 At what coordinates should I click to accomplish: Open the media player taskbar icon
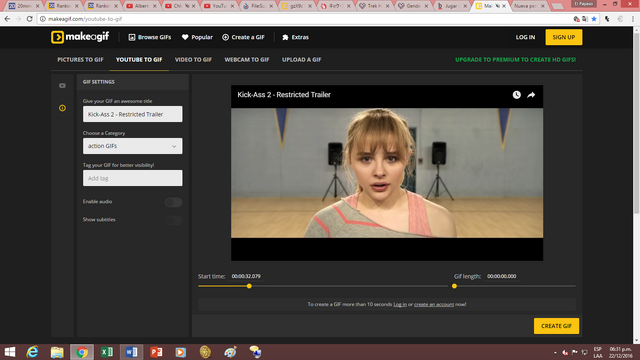point(181,352)
